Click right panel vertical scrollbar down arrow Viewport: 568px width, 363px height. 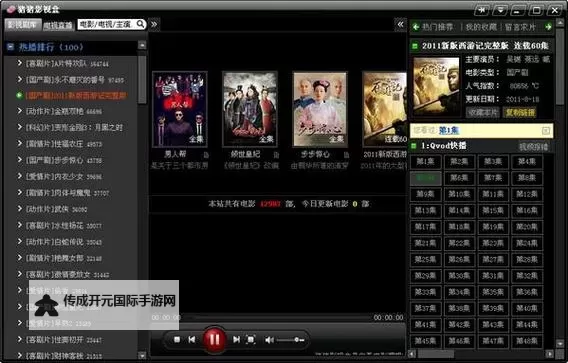pos(560,343)
